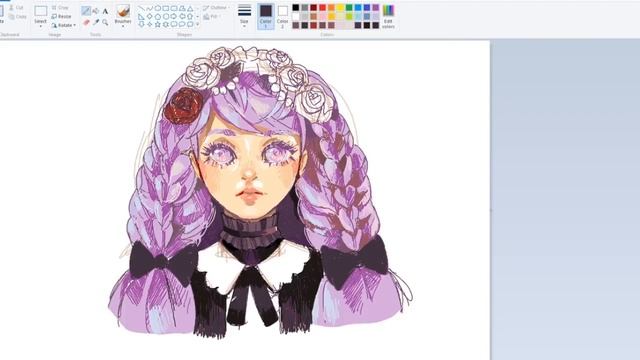Open the Rotate dropdown
This screenshot has width=640, height=360.
64,25
